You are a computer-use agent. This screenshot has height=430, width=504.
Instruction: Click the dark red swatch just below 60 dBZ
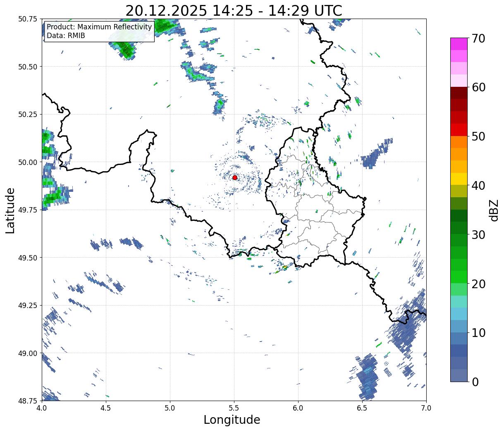click(459, 93)
